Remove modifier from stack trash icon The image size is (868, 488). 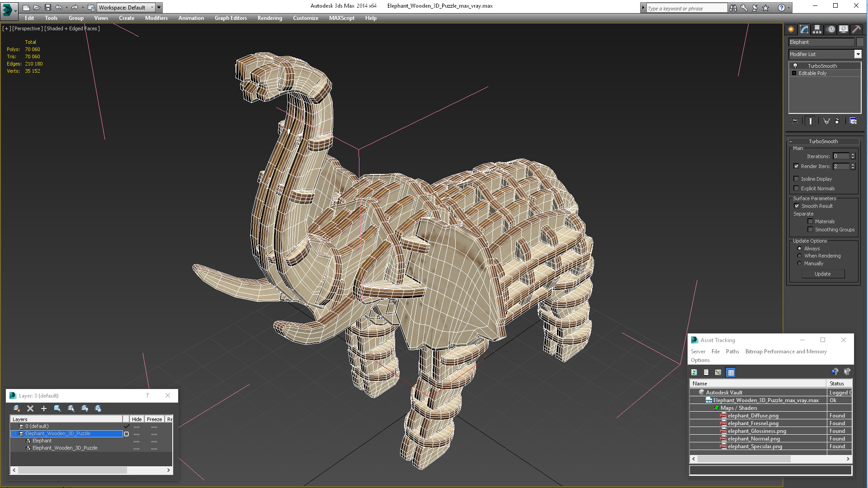coord(837,121)
